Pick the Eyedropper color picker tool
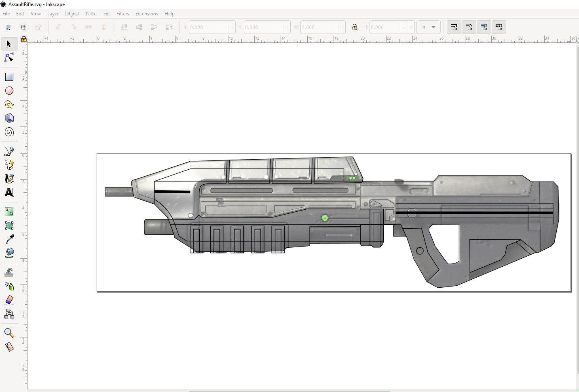This screenshot has width=579, height=392. 9,239
